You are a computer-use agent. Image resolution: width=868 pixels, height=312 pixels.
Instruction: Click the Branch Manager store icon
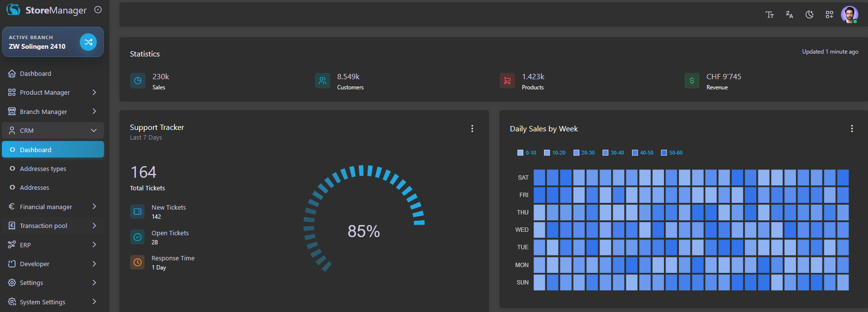[12, 112]
